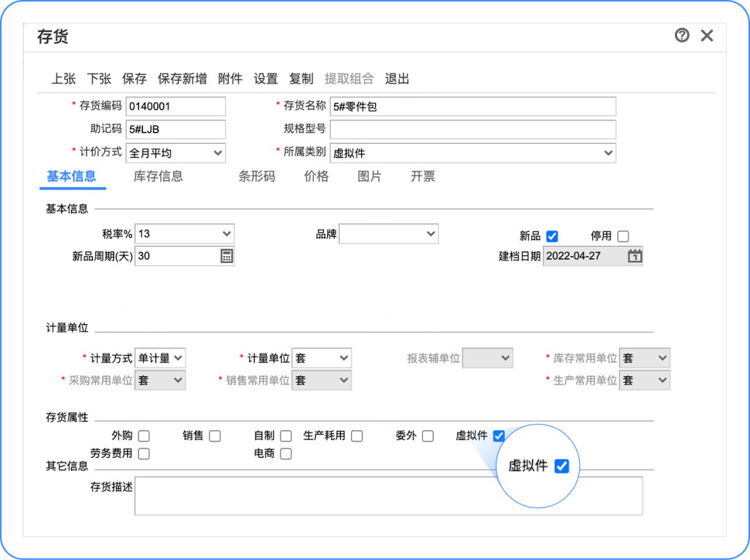Screen dimensions: 750x560
Task: Click the grid icon beside 新品周期(天)
Action: tap(227, 255)
